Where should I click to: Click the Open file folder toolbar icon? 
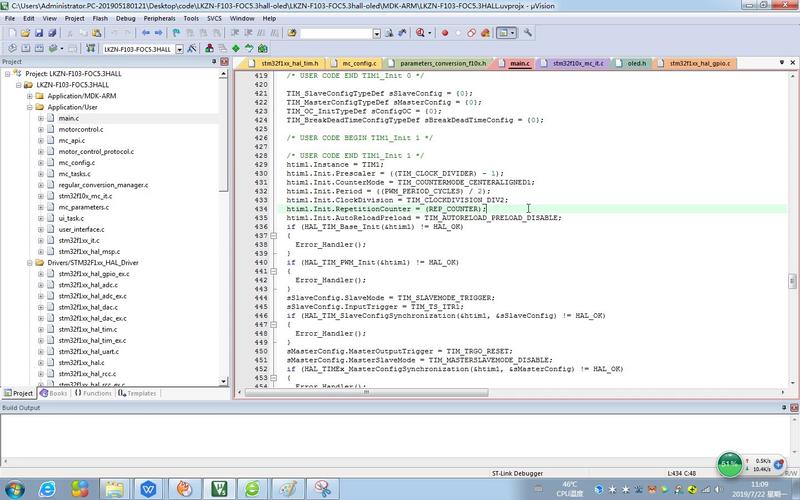(x=25, y=33)
